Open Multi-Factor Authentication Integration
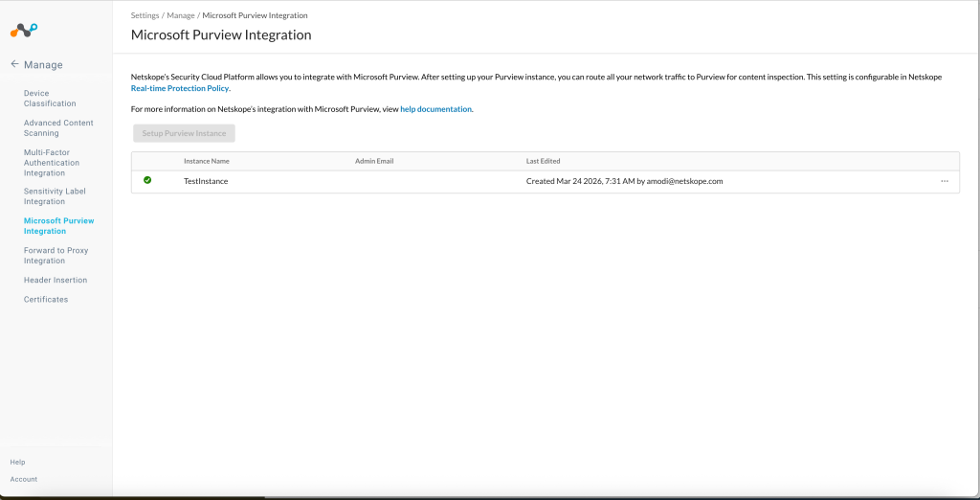 [52, 163]
